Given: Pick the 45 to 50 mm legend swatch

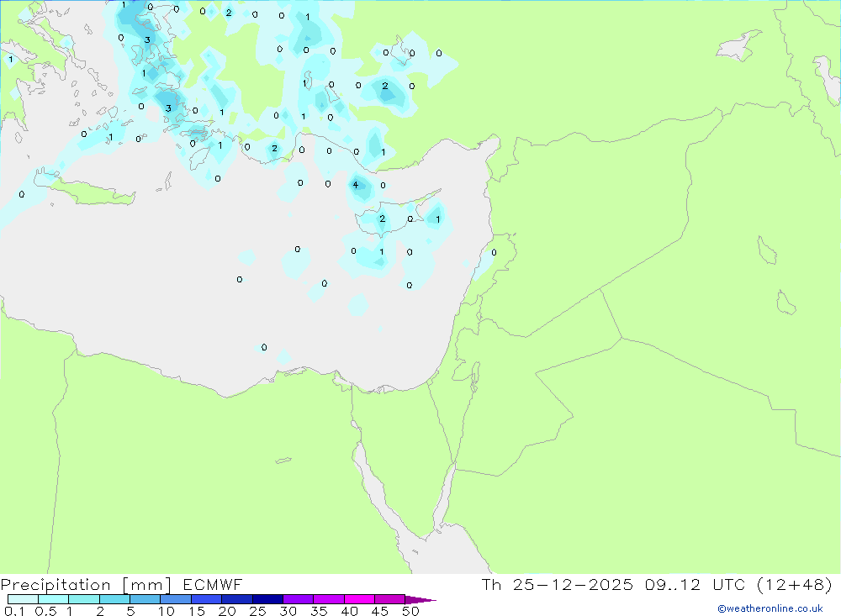Looking at the screenshot, I should point(389,599).
